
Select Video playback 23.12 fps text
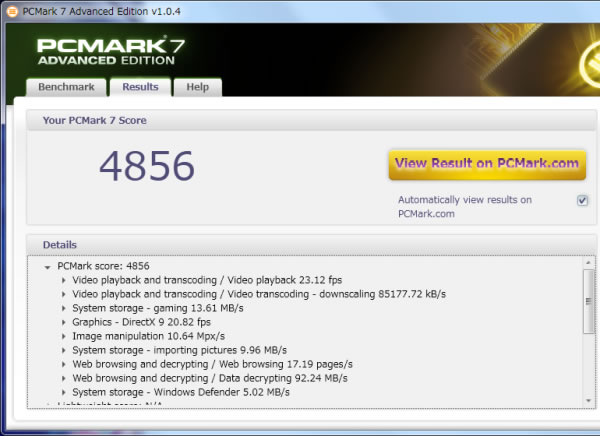(207, 280)
